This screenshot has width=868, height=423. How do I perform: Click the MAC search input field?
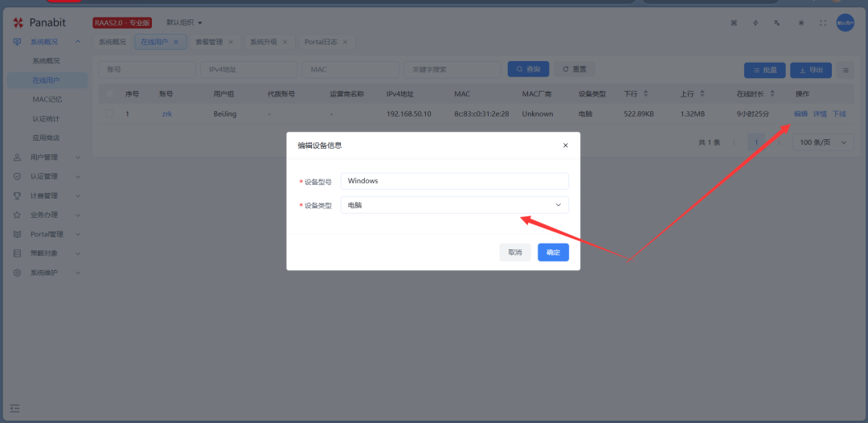350,70
